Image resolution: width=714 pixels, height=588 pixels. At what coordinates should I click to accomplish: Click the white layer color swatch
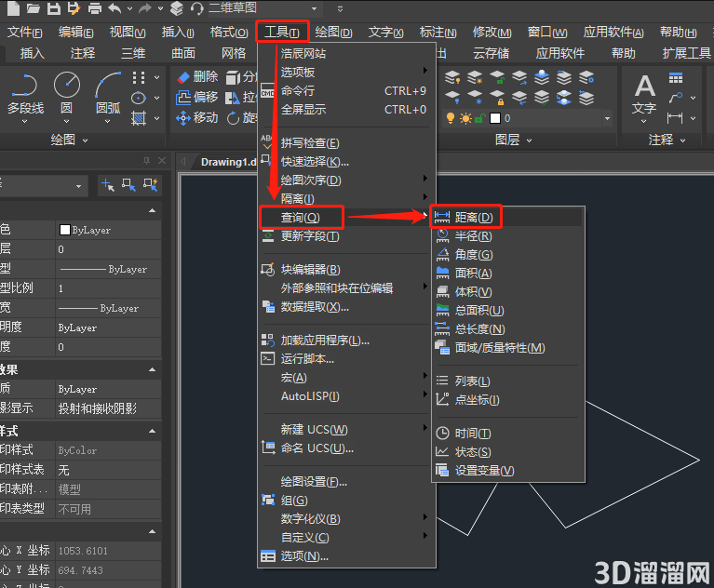[495, 118]
